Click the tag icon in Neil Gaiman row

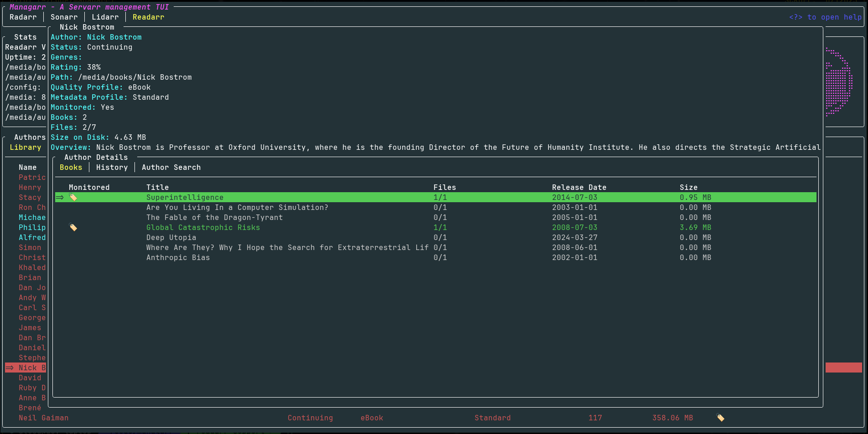(x=720, y=418)
